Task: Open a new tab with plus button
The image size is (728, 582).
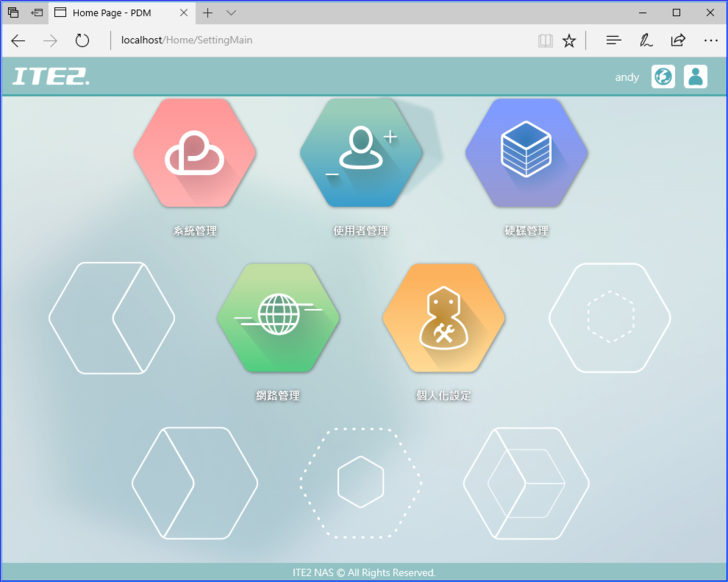Action: coord(208,13)
